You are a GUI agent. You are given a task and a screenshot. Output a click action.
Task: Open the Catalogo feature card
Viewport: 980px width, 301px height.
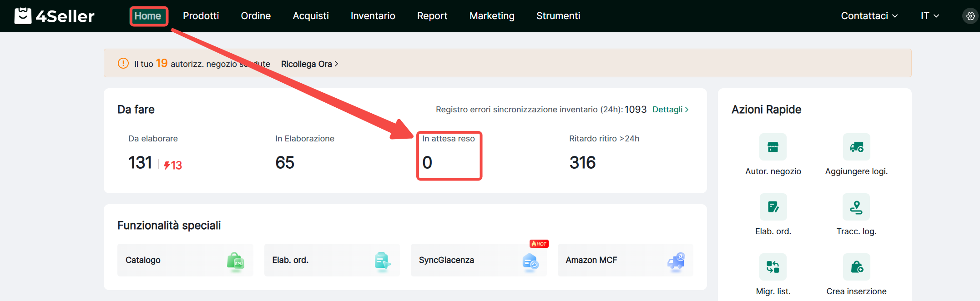click(x=185, y=260)
